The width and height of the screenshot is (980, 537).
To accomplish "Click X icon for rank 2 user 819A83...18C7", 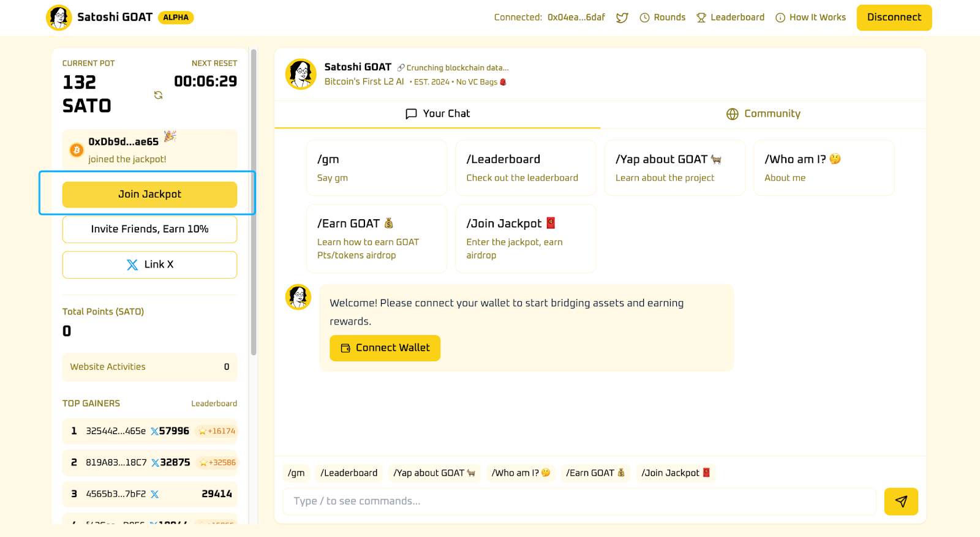I will pos(155,463).
